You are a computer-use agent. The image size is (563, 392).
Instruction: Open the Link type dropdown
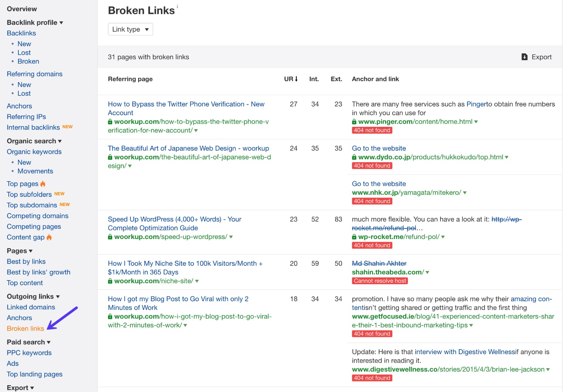coord(130,29)
